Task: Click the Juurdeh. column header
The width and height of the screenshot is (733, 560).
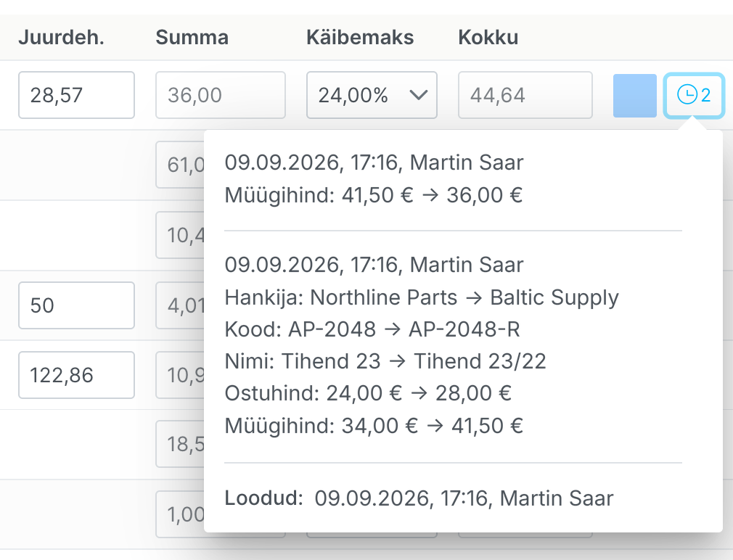Action: pyautogui.click(x=61, y=38)
